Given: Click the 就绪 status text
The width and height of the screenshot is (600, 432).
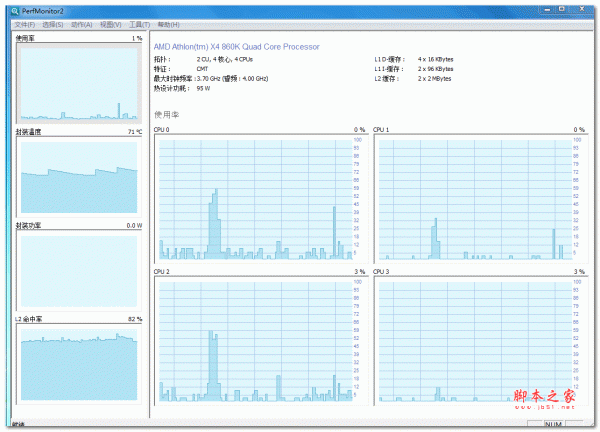Looking at the screenshot, I should click(18, 424).
